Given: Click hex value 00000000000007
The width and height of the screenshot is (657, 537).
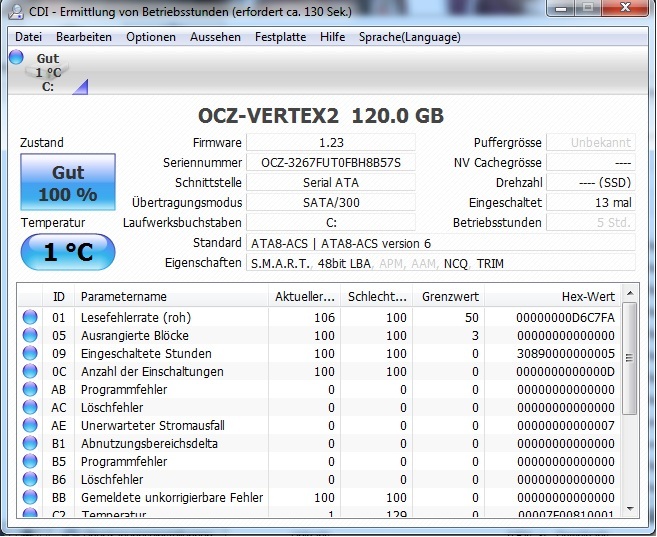Looking at the screenshot, I should click(x=566, y=426).
